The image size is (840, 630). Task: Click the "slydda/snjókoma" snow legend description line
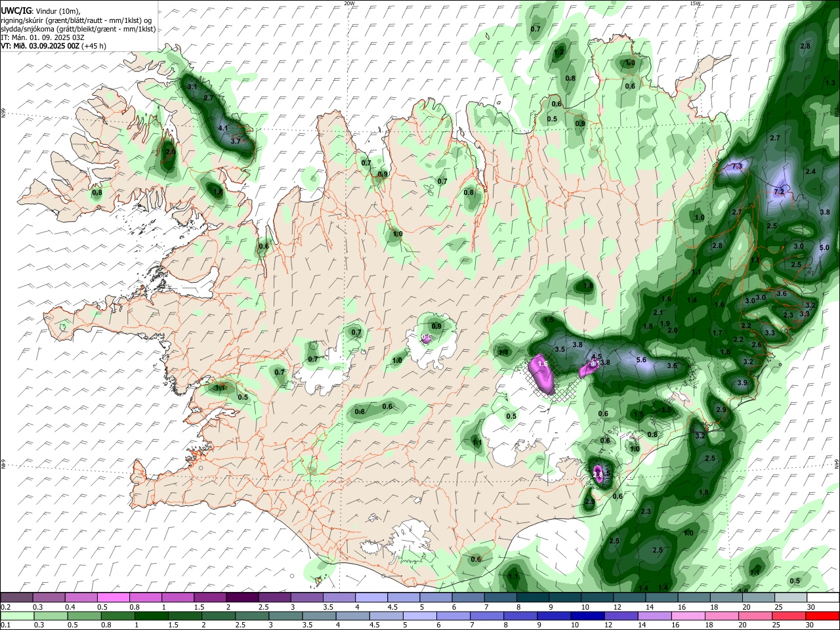(78, 29)
